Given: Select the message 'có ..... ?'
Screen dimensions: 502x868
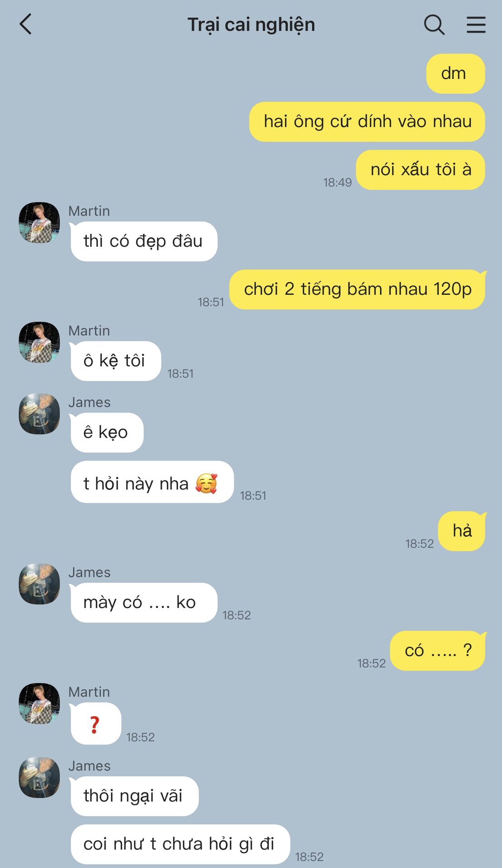Looking at the screenshot, I should click(438, 651).
